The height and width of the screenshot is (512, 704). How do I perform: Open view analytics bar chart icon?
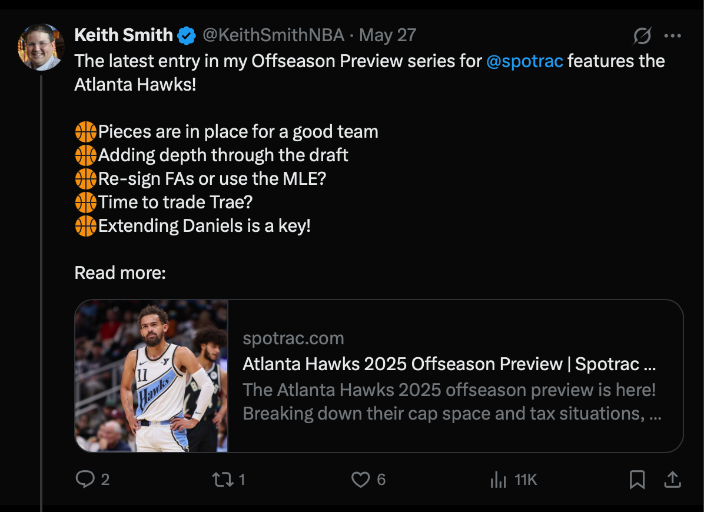[x=498, y=480]
